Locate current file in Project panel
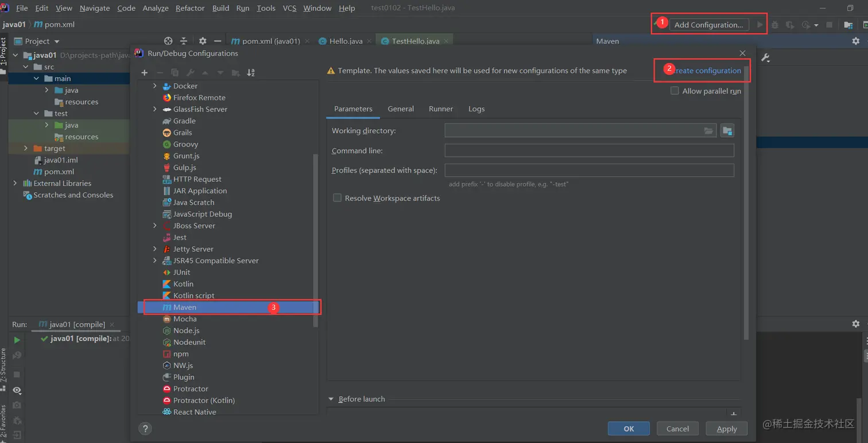This screenshot has height=443, width=868. (168, 41)
